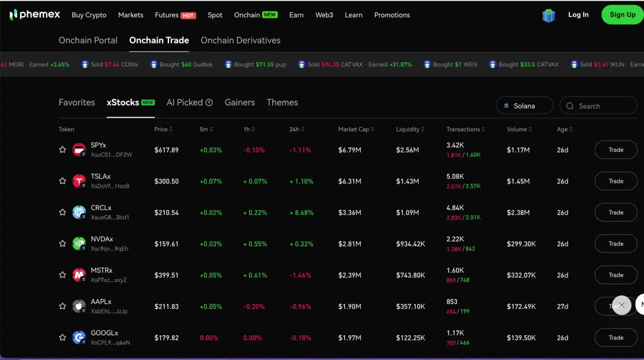
Task: Star the GOOGLx token as favorite
Action: [62, 337]
